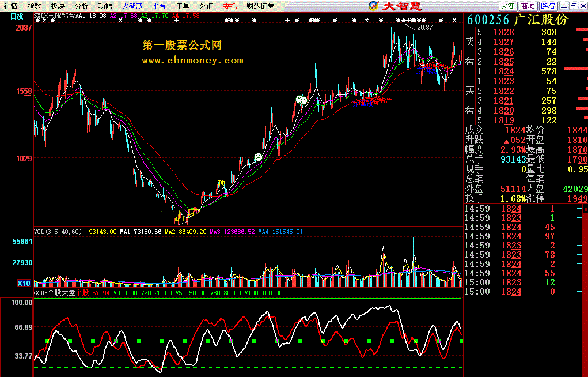Open the 工具 menu
This screenshot has height=377, width=588.
[183, 6]
